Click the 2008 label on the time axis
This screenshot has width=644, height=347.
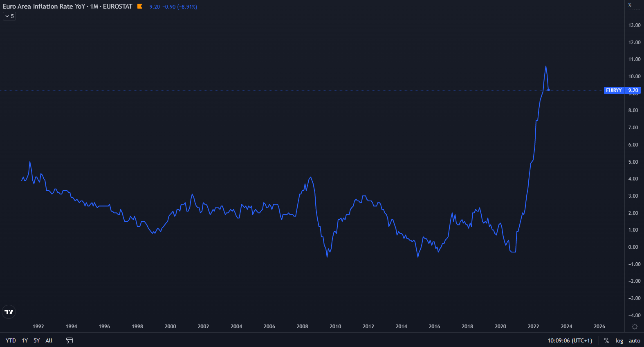(x=302, y=327)
